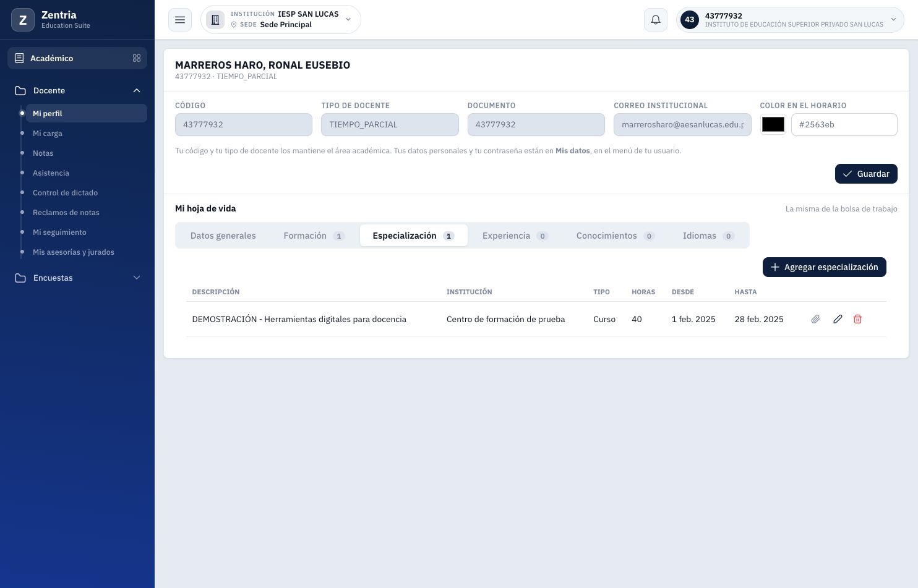The image size is (918, 588).
Task: Open the Idiomas tab
Action: point(708,236)
